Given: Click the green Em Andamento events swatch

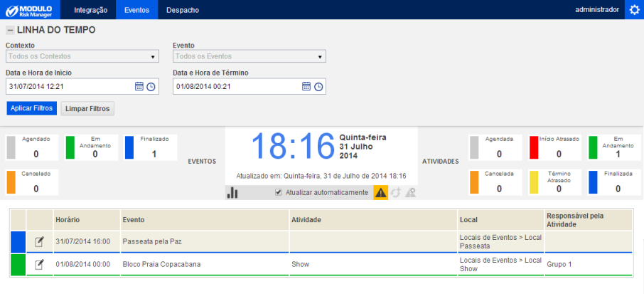Looking at the screenshot, I should click(x=70, y=147).
